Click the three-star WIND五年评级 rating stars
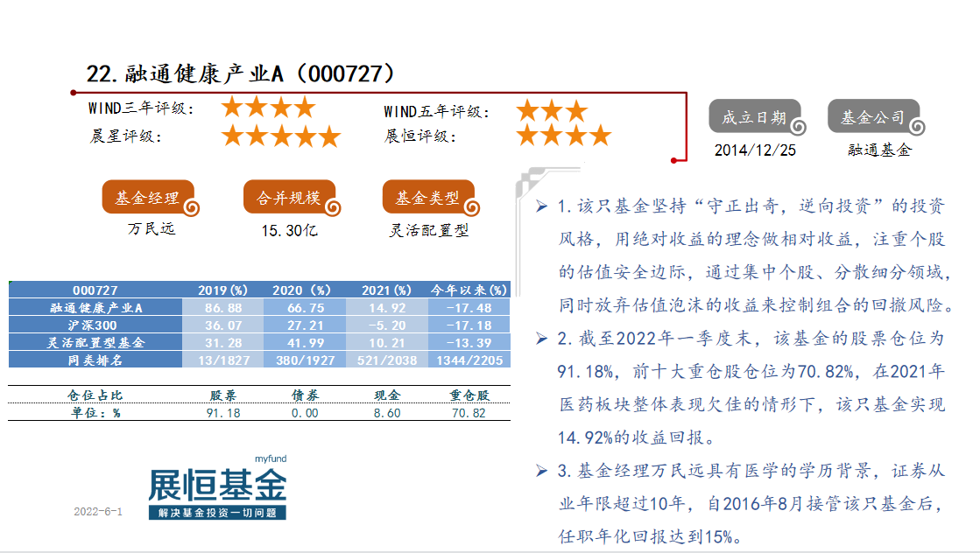 click(552, 112)
